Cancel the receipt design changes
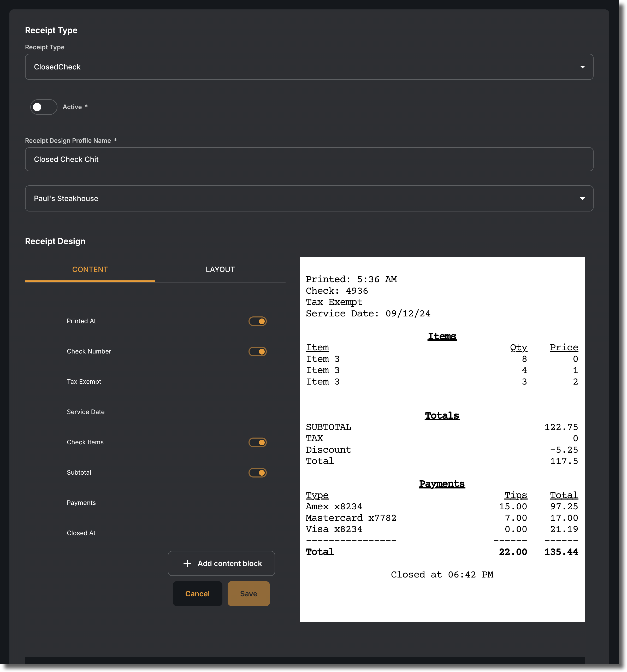This screenshot has width=627, height=672. click(197, 594)
